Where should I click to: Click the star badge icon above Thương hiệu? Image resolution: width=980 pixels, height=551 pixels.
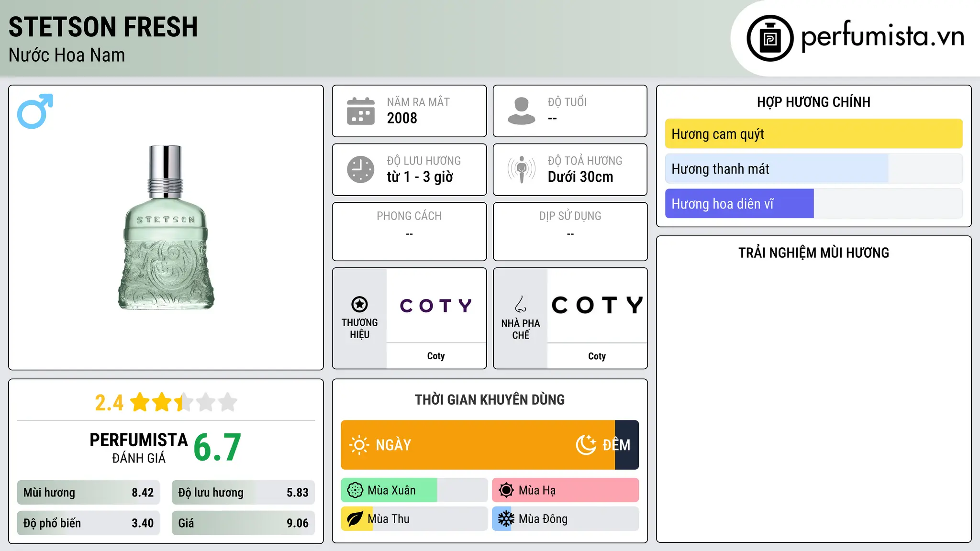(359, 304)
